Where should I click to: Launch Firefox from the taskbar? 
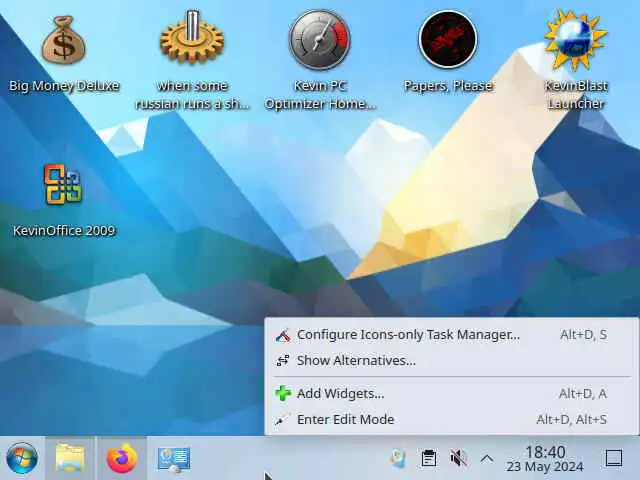(122, 458)
